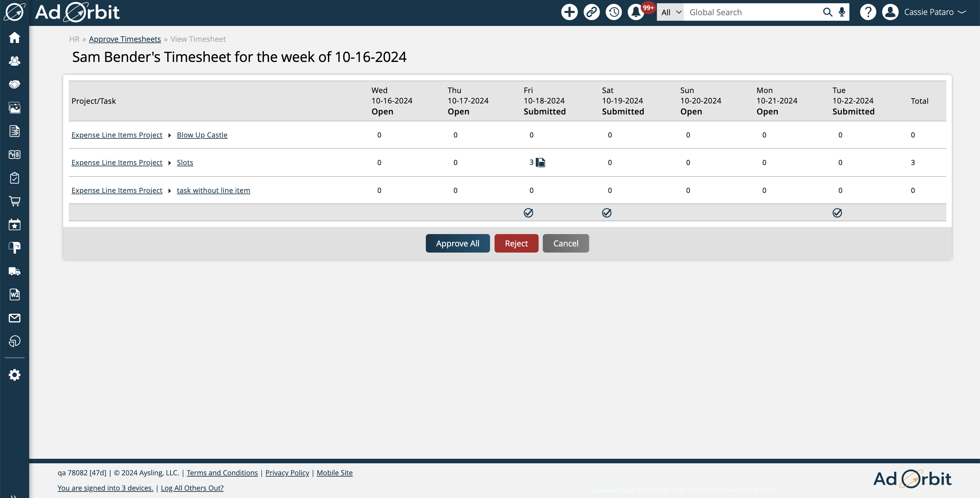
Task: Open the handshake Sales icon in sidebar
Action: pos(15,84)
